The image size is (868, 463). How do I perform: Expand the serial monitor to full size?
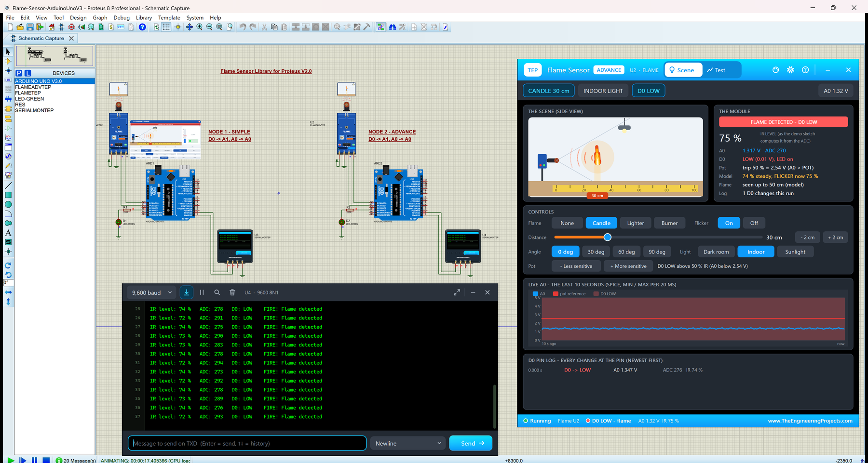click(x=457, y=292)
